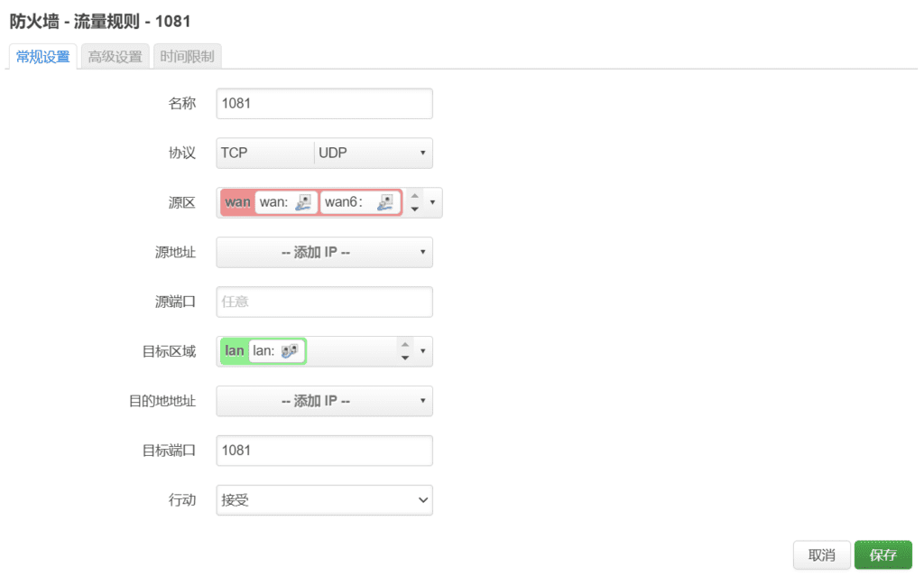Click the destination zone down stepper arrow
Image resolution: width=924 pixels, height=577 pixels.
[x=405, y=356]
